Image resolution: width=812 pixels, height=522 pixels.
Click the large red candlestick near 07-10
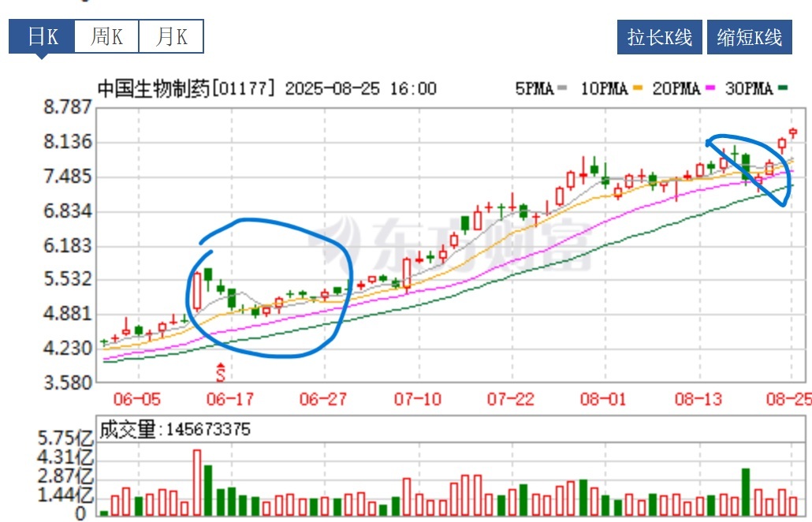click(407, 274)
